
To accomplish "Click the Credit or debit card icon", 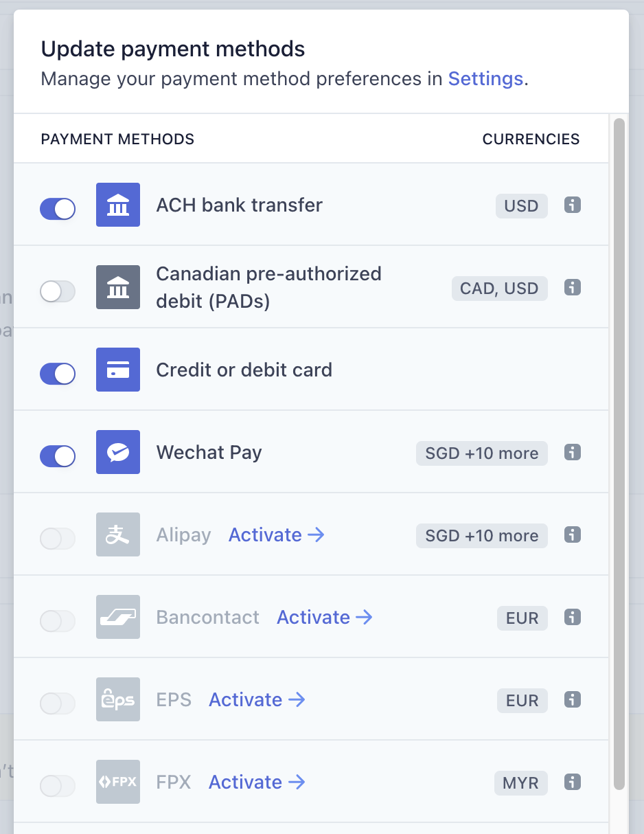I will click(118, 370).
